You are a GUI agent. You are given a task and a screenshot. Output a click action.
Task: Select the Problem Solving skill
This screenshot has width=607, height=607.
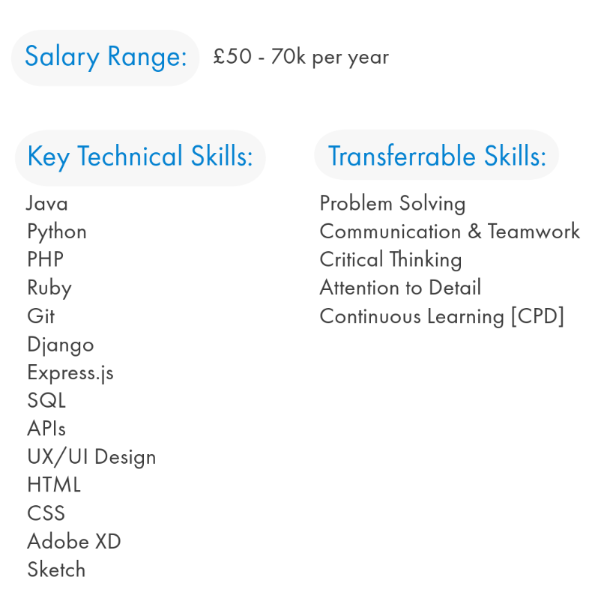tap(393, 204)
